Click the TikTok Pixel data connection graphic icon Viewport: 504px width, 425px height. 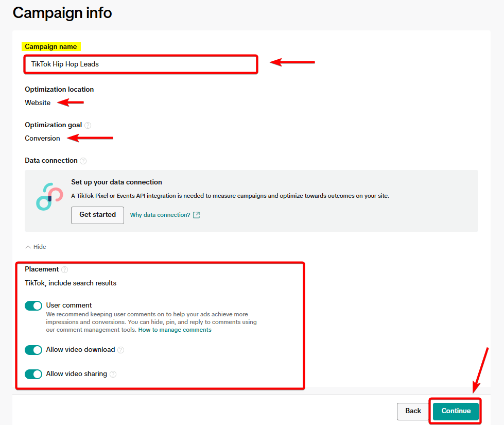click(x=48, y=196)
